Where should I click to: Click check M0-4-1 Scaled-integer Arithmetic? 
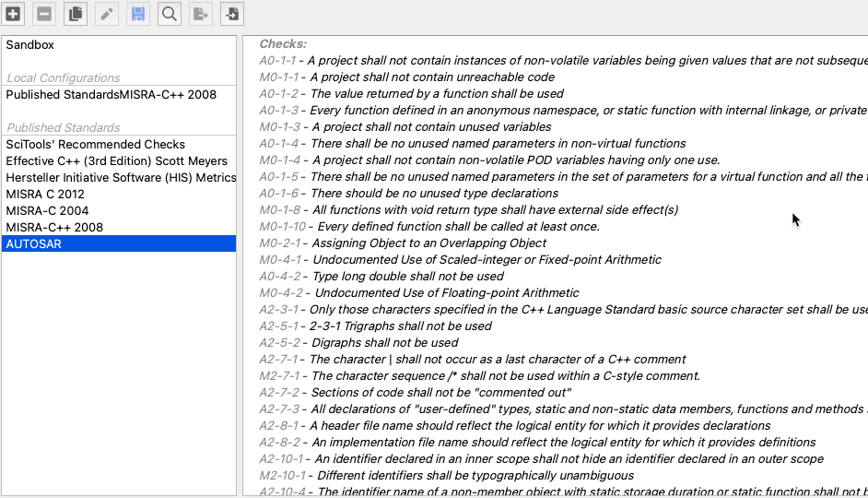pyautogui.click(x=461, y=260)
